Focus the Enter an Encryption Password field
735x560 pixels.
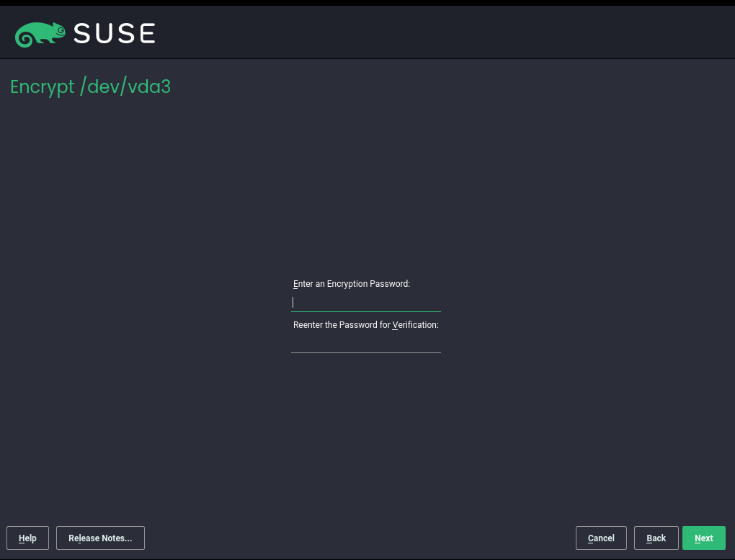pos(366,303)
